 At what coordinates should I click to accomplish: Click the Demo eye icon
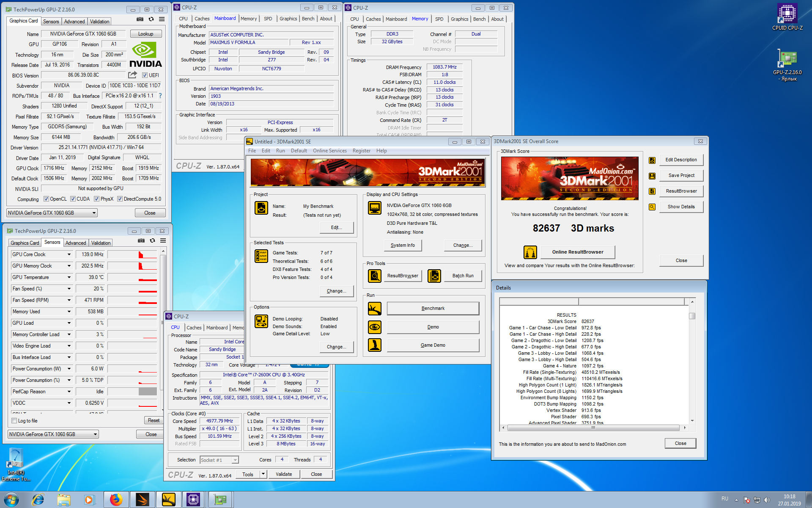(375, 327)
